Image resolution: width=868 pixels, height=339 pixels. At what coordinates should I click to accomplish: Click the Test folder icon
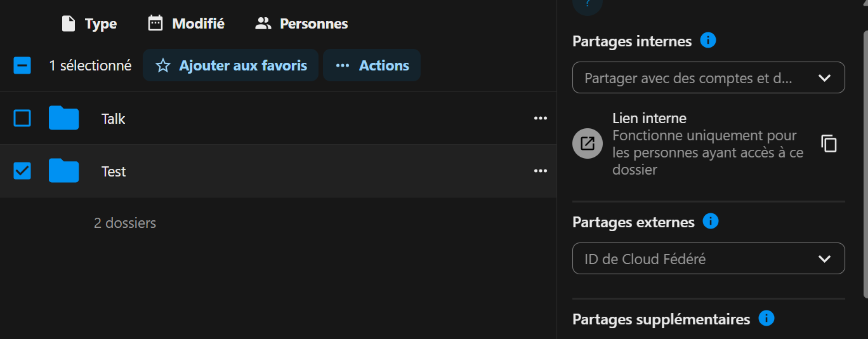tap(63, 171)
